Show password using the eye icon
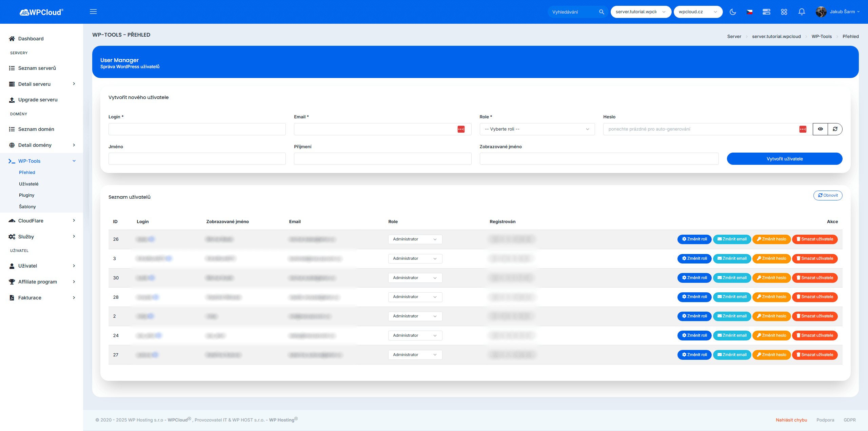This screenshot has height=431, width=868. tap(820, 129)
